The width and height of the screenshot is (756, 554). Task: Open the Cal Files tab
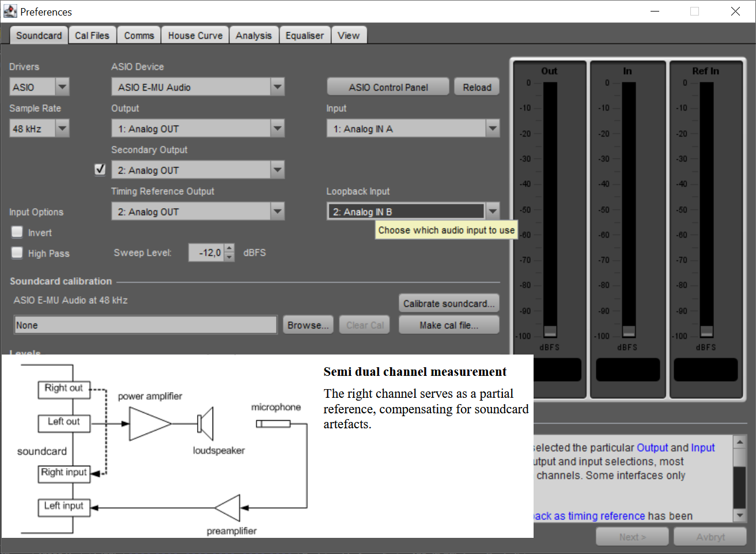click(x=92, y=35)
